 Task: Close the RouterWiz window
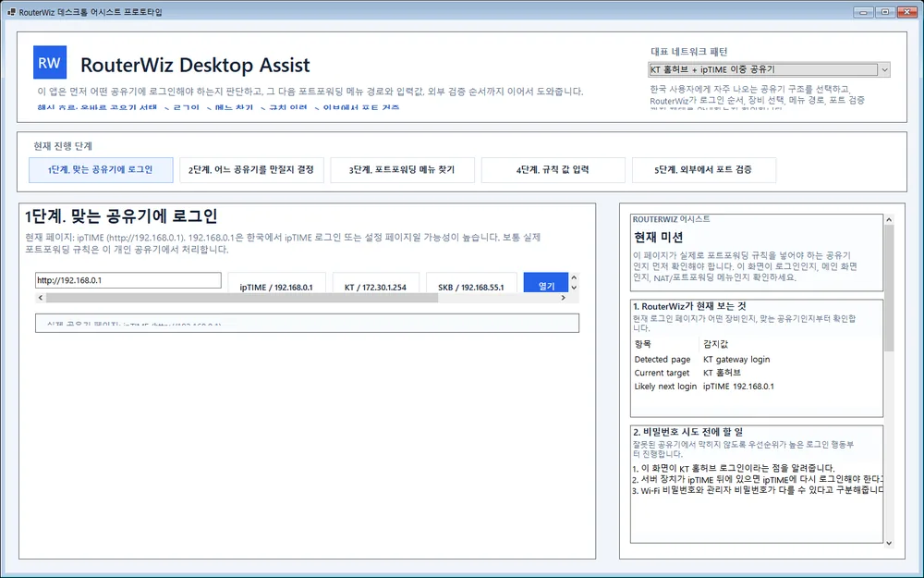click(x=907, y=12)
